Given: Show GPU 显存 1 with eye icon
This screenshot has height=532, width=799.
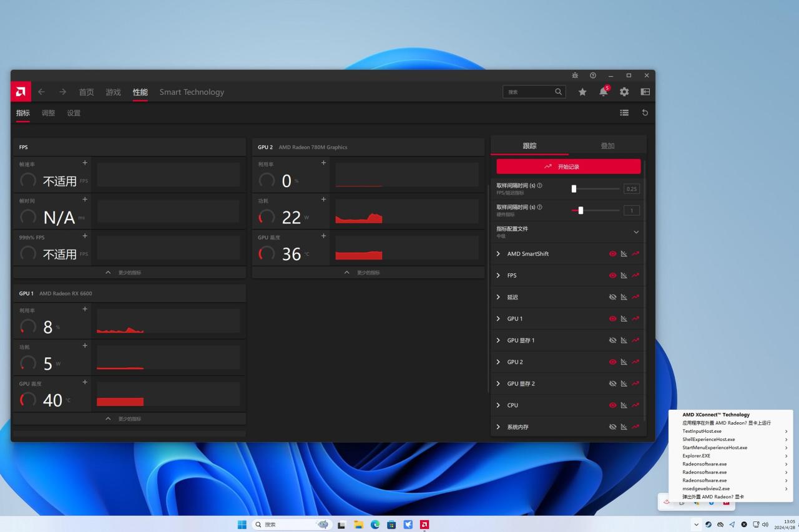Looking at the screenshot, I should [x=612, y=341].
